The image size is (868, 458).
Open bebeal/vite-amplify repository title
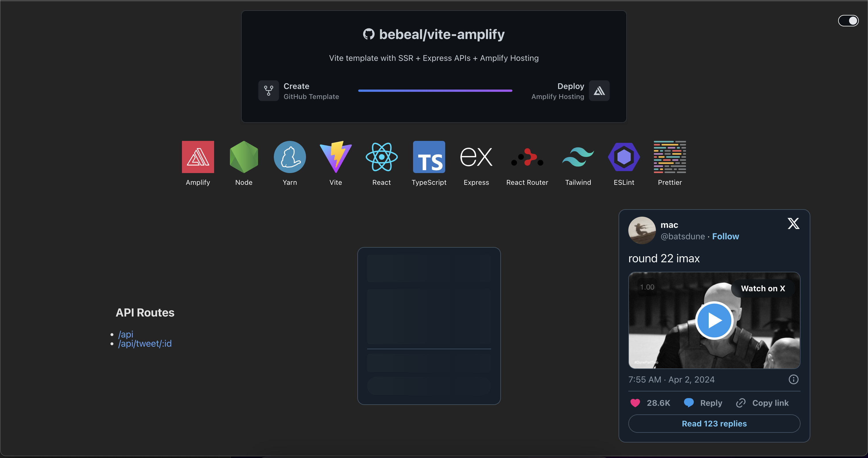click(x=441, y=34)
